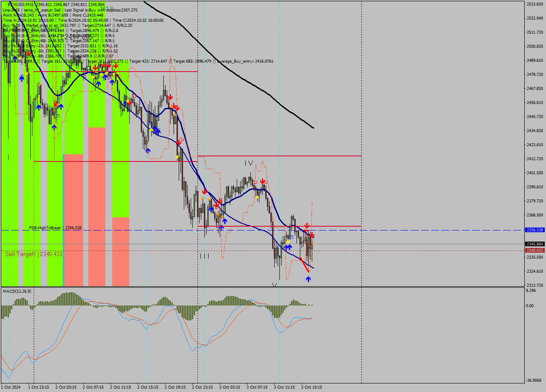Viewport: 546px width, 392px height.
Task: Click the 2511.770 price scale value
Action: 534,32
